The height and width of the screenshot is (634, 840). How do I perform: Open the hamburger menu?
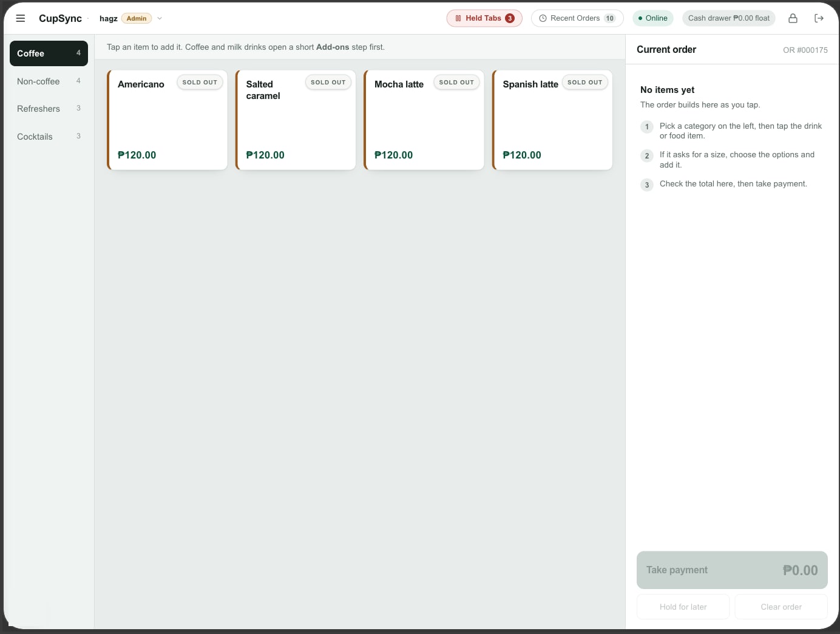[x=21, y=18]
